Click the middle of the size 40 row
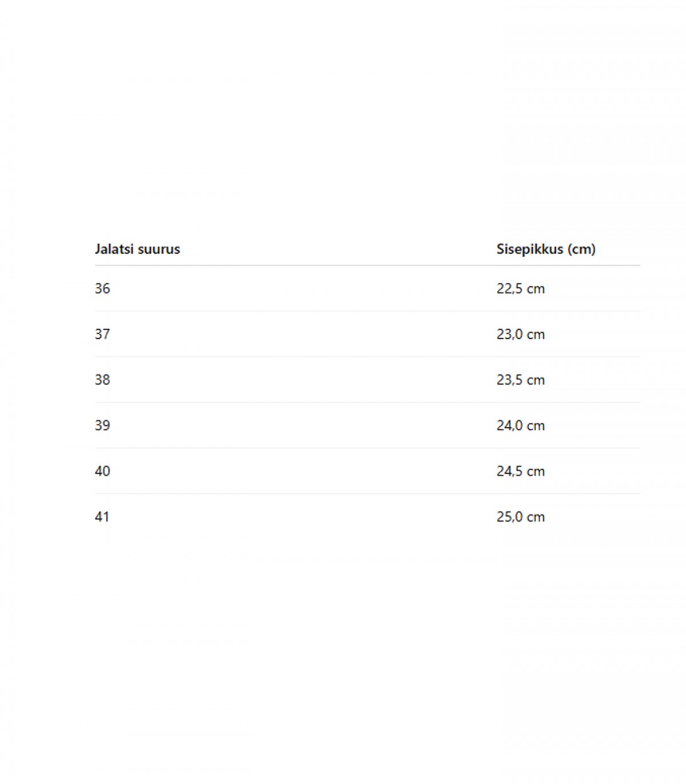Viewport: 686px width, 784px height. [368, 471]
